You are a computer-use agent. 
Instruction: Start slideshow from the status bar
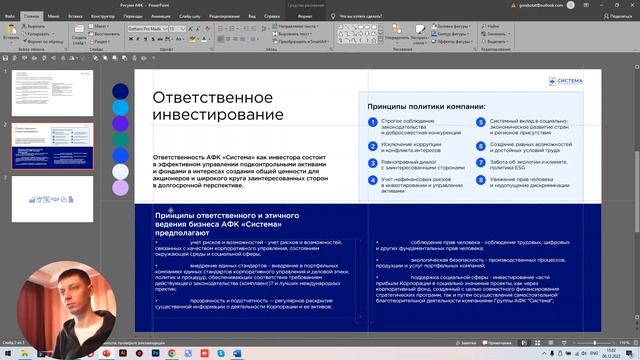click(x=564, y=343)
